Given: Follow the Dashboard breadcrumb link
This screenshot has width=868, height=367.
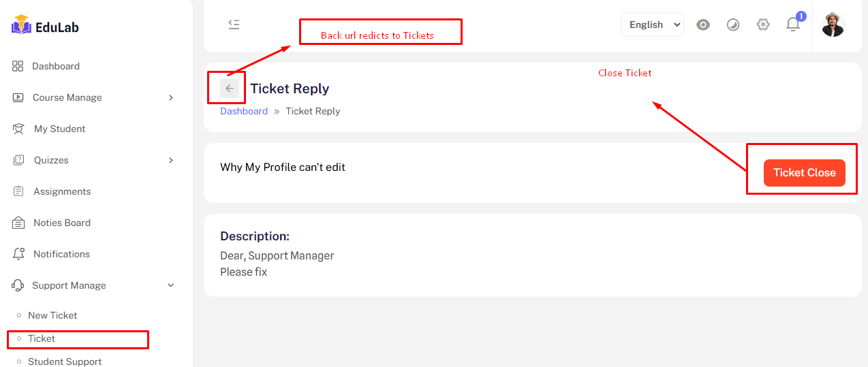Looking at the screenshot, I should 244,111.
